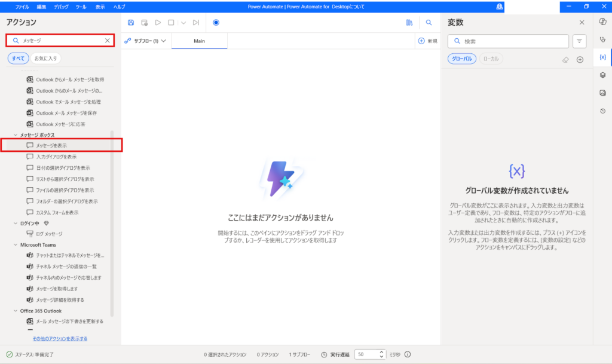Image resolution: width=612 pixels, height=364 pixels.
Task: Select the メッセージを表示 action
Action: [x=51, y=145]
